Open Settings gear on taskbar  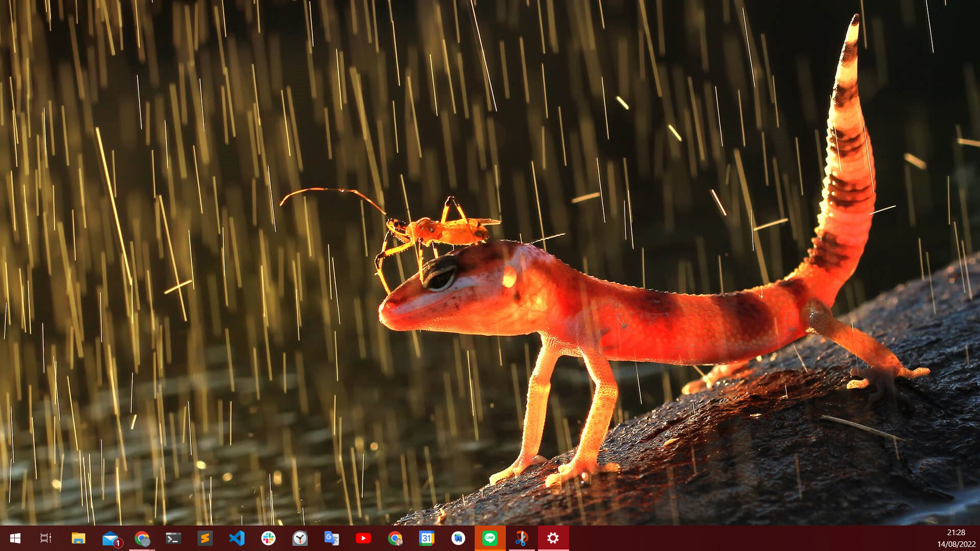pyautogui.click(x=553, y=538)
